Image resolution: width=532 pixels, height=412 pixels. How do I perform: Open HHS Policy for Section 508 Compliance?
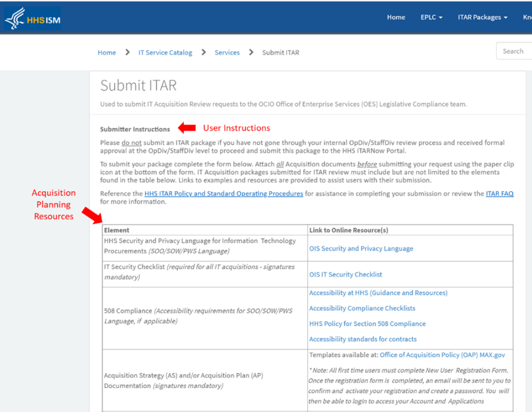tap(367, 324)
